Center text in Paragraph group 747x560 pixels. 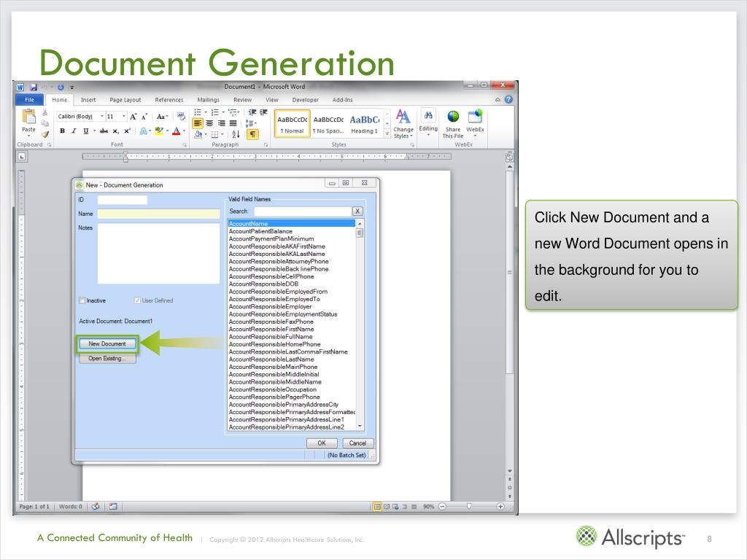[x=209, y=123]
